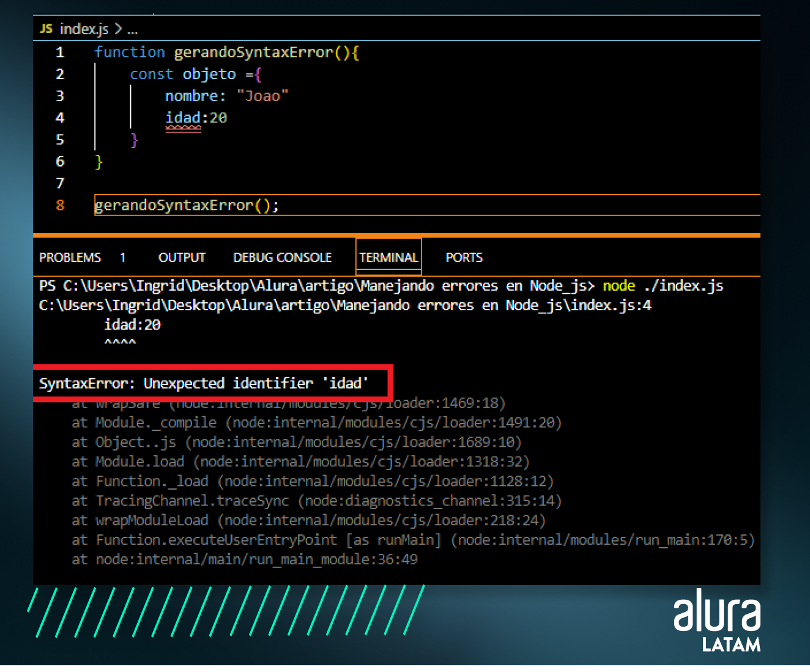Click the TracingChannel.traceSync stack trace line

[x=316, y=501]
